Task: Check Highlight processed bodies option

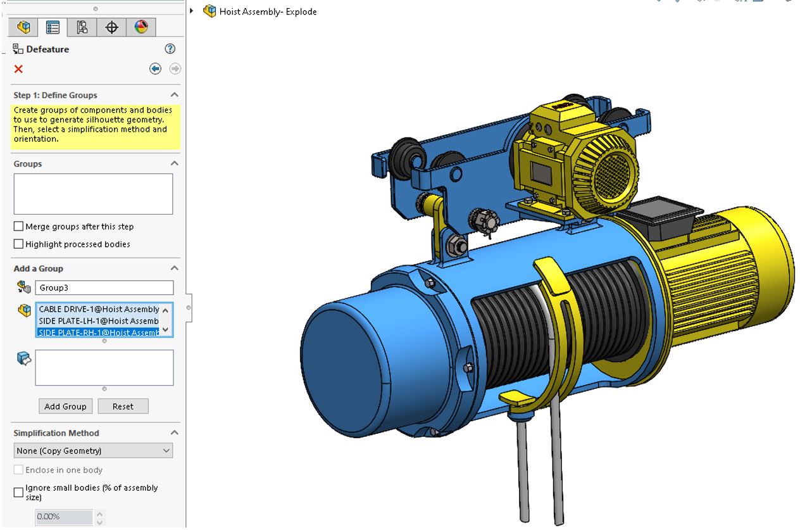Action: [19, 244]
